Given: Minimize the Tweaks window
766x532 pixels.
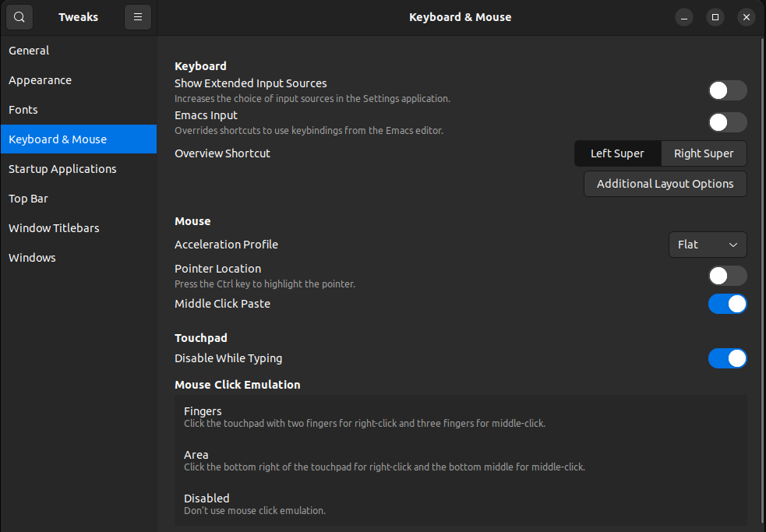Looking at the screenshot, I should point(683,17).
